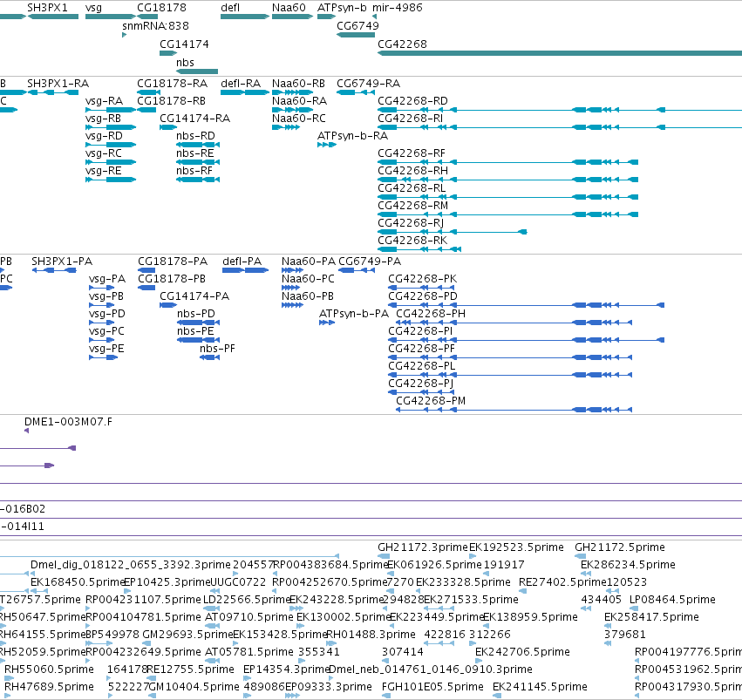The image size is (742, 700).
Task: Click transcript CG42268-RH
Action: click(412, 171)
